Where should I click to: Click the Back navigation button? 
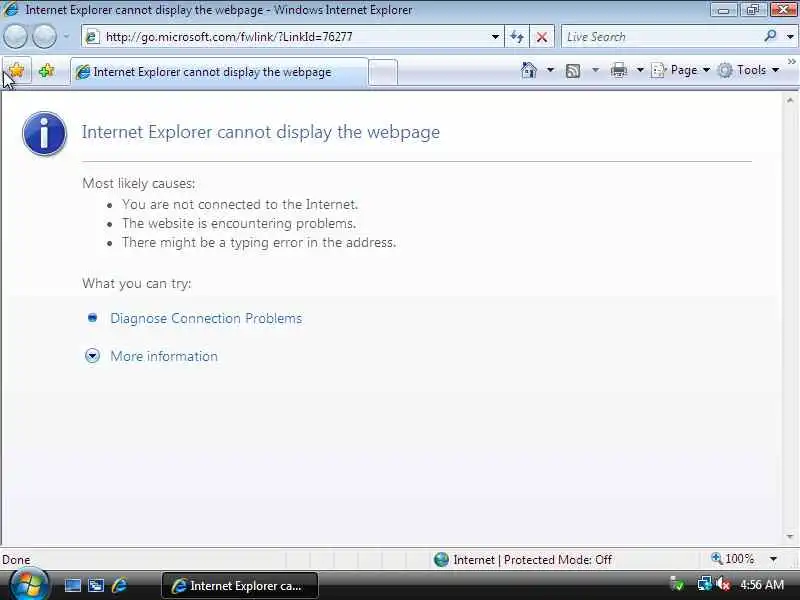(x=15, y=37)
